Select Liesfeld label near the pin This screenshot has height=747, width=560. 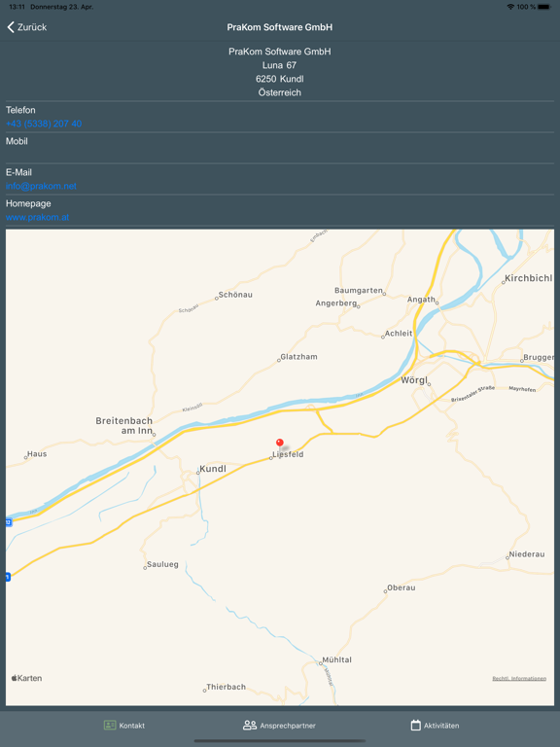click(288, 454)
